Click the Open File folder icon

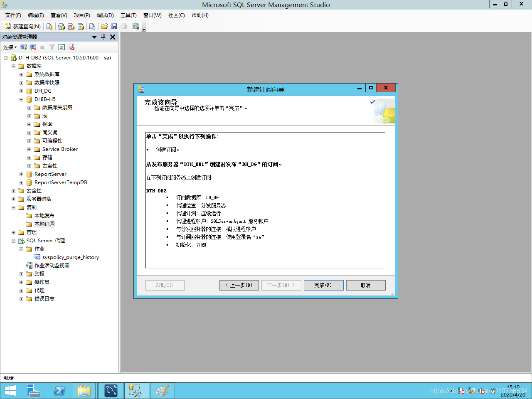click(x=105, y=26)
